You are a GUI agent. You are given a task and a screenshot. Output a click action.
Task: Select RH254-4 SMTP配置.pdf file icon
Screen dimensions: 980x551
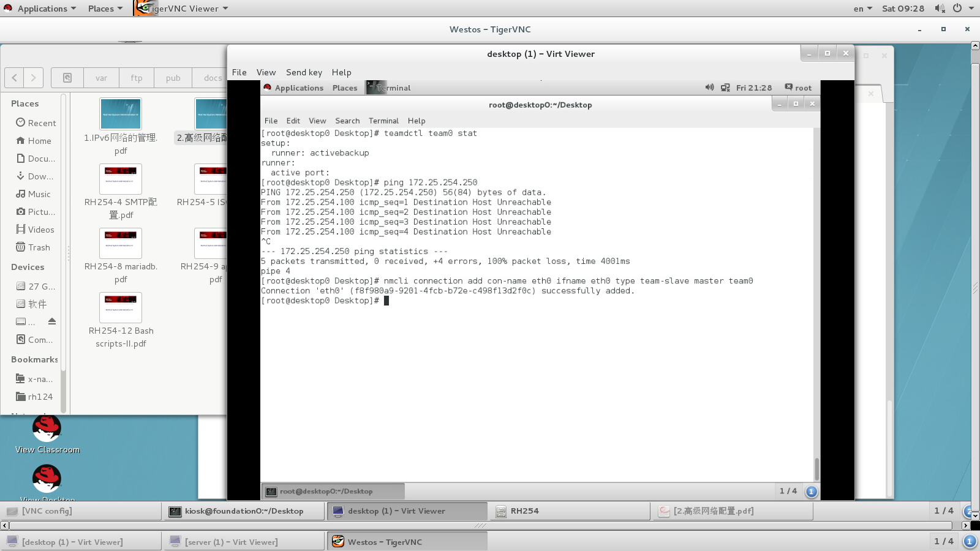[x=121, y=179]
